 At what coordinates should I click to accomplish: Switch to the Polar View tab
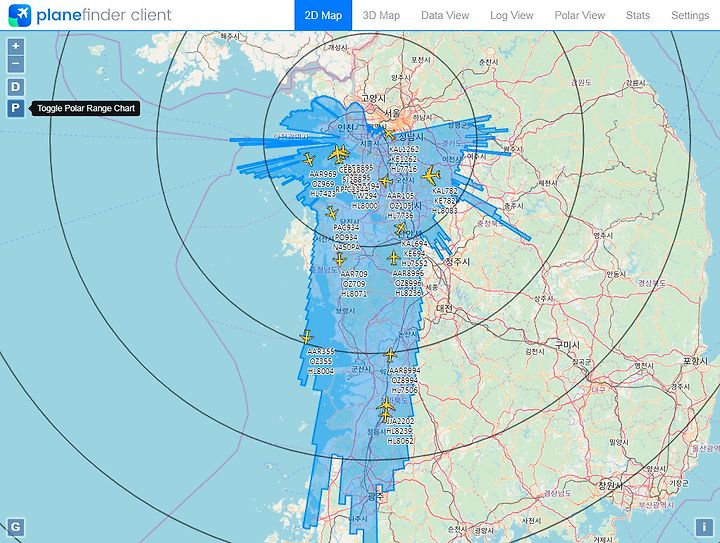[x=579, y=15]
